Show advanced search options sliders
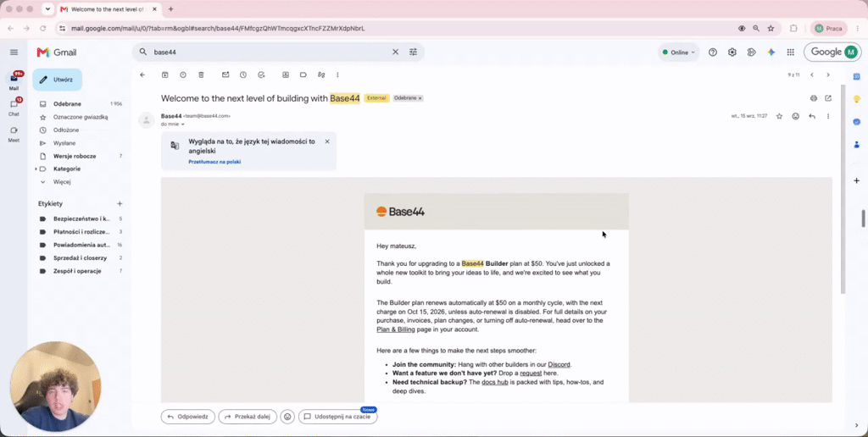 (413, 52)
